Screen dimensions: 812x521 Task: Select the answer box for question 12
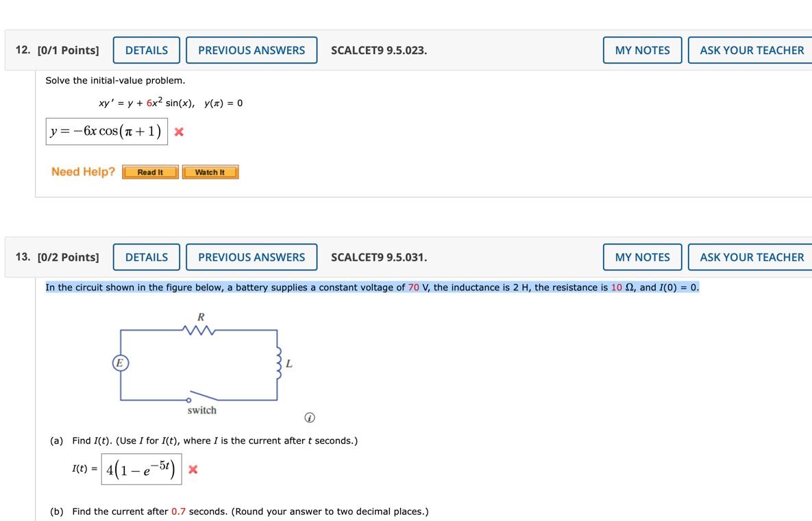pos(106,131)
